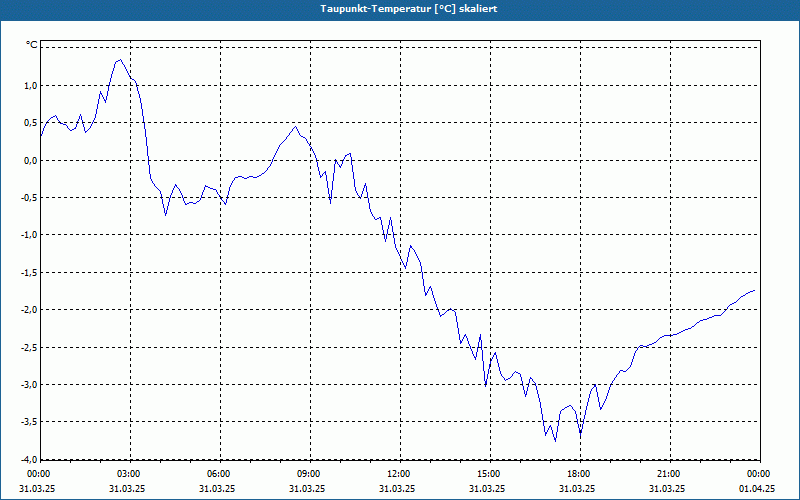The image size is (800, 500).
Task: Select the '-4,0' y-axis label
Action: point(29,459)
